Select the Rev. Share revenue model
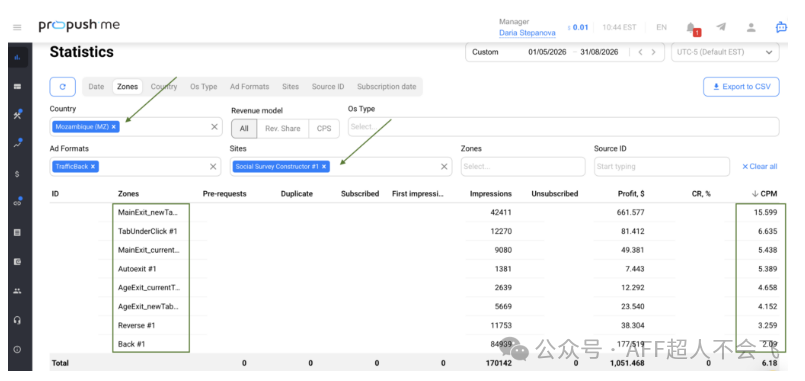 tap(283, 128)
